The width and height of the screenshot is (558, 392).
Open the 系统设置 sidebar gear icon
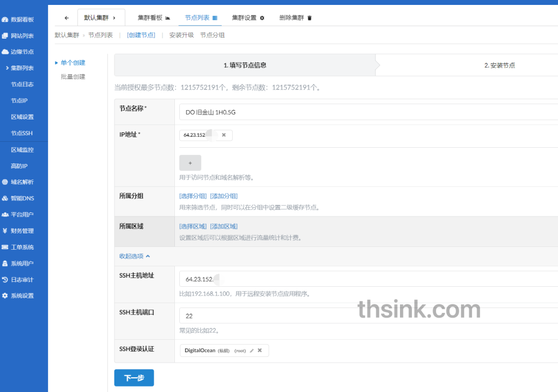click(5, 295)
